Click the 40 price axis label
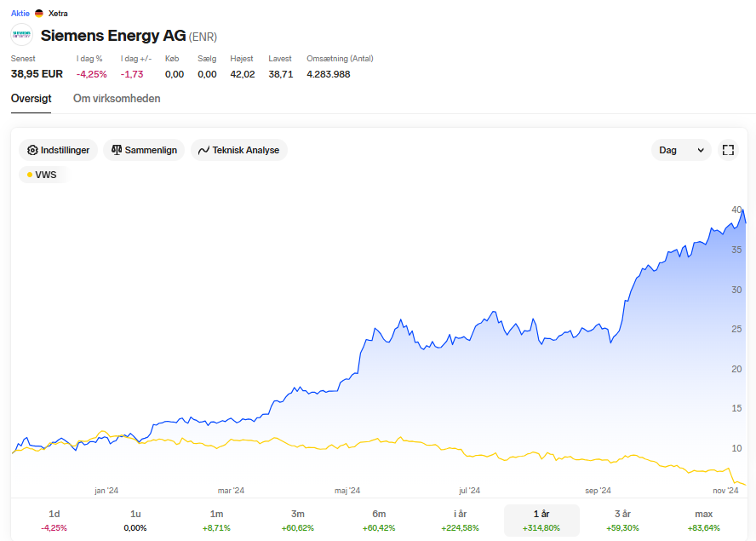Screen dimensions: 756x541 (736, 210)
